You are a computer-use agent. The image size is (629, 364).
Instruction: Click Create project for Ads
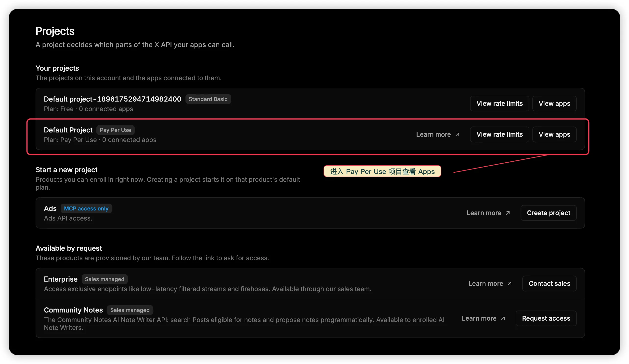click(549, 213)
